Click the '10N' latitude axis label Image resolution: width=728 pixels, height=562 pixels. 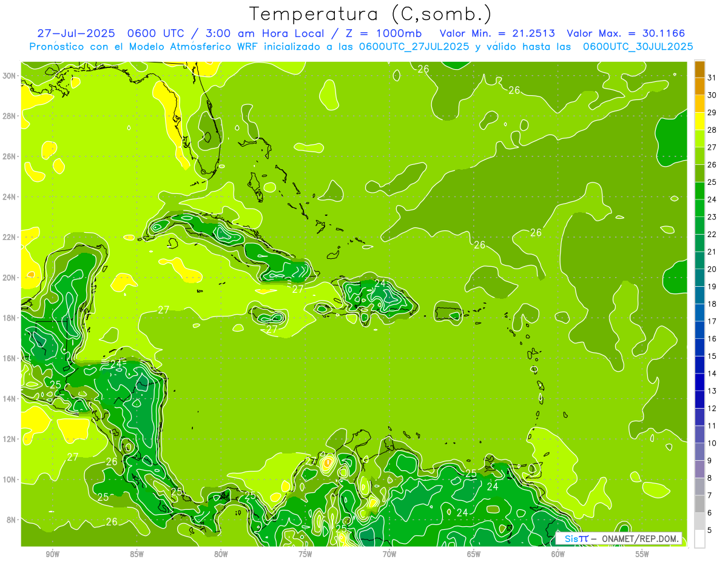(x=10, y=480)
